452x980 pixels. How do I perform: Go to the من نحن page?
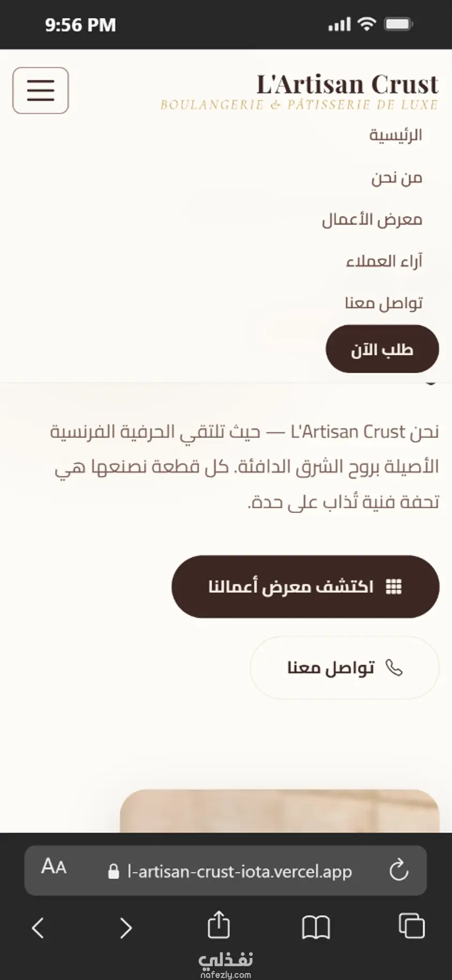point(397,177)
